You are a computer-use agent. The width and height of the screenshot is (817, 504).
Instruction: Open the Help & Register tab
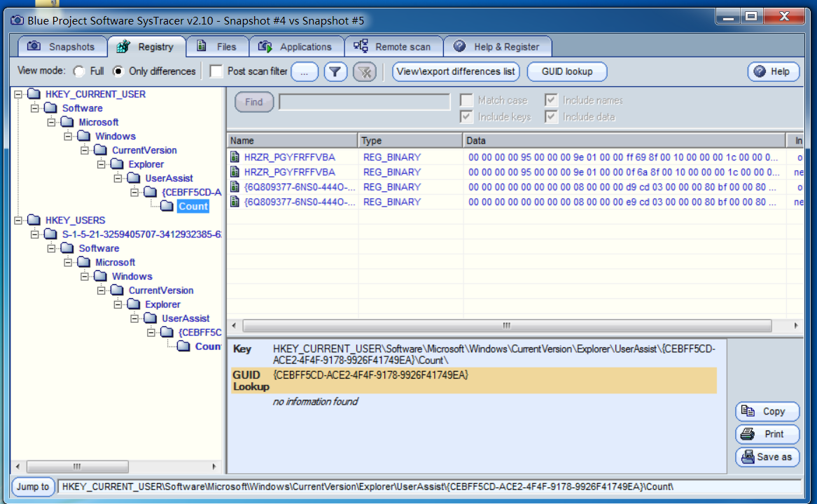[x=498, y=46]
